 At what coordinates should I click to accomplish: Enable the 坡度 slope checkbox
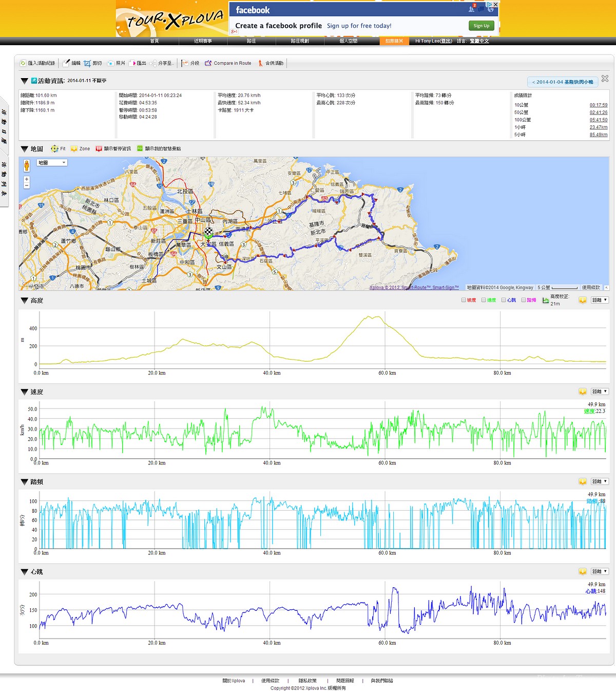pos(464,300)
